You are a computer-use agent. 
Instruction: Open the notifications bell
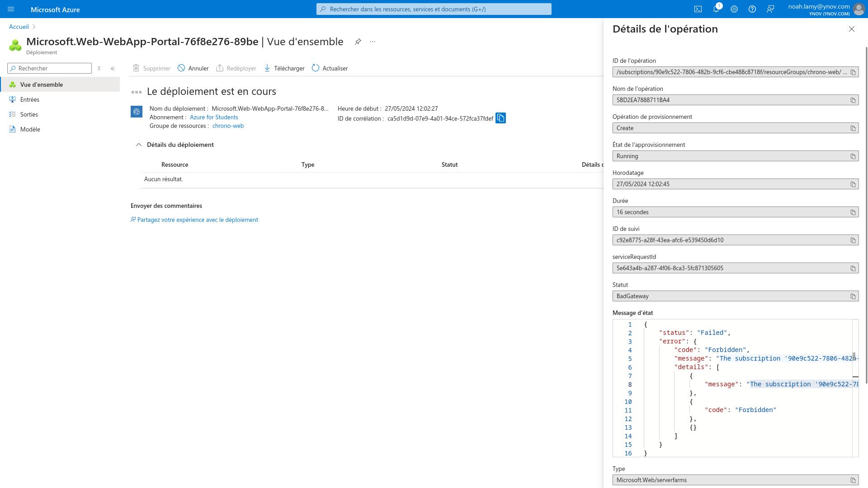click(716, 9)
